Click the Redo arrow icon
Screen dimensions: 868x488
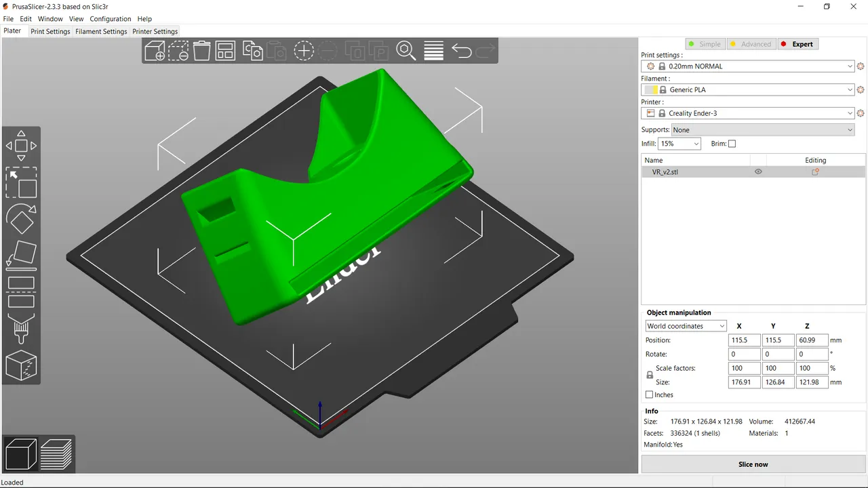coord(485,51)
